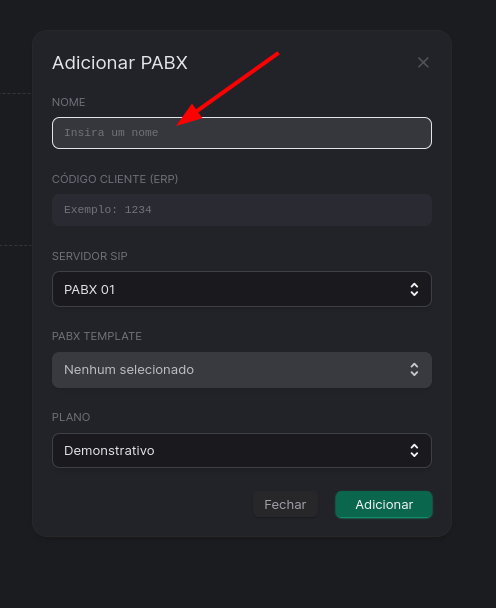Click the Fechar button

(285, 504)
